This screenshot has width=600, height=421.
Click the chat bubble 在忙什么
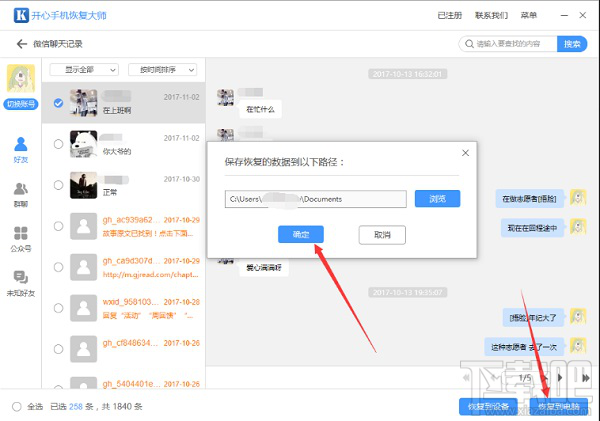(x=260, y=109)
